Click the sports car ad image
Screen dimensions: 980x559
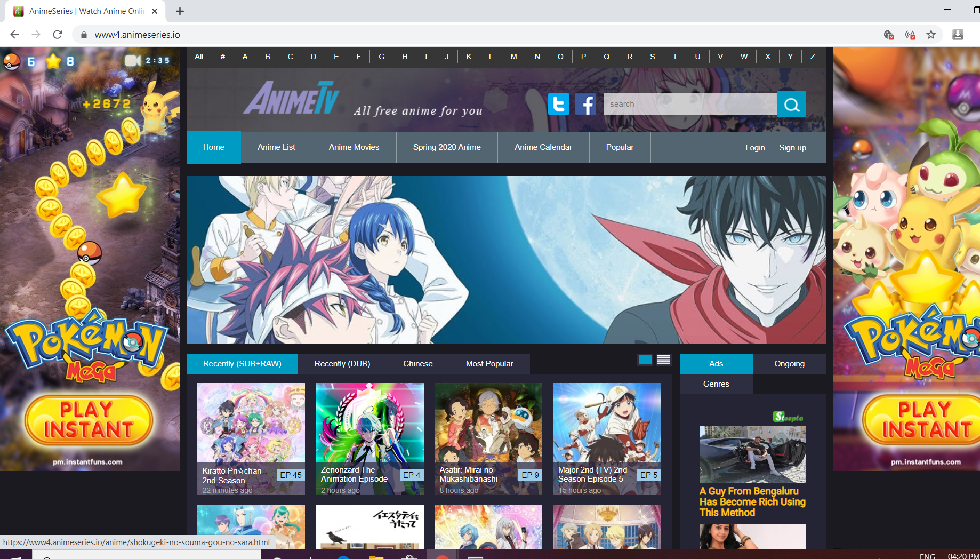[x=752, y=454]
